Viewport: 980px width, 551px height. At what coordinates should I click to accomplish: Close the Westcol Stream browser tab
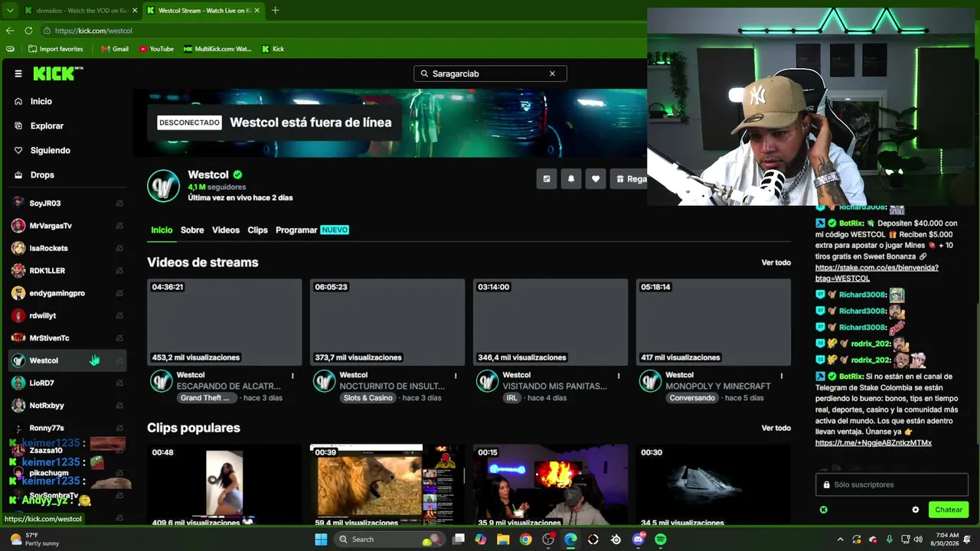[x=257, y=10]
